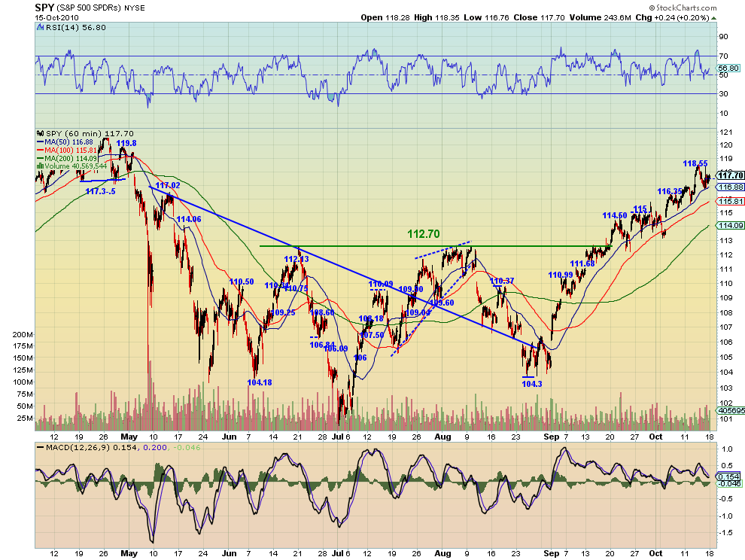Click the 405695 volume axis tag
This screenshot has height=560, width=745.
coord(731,410)
